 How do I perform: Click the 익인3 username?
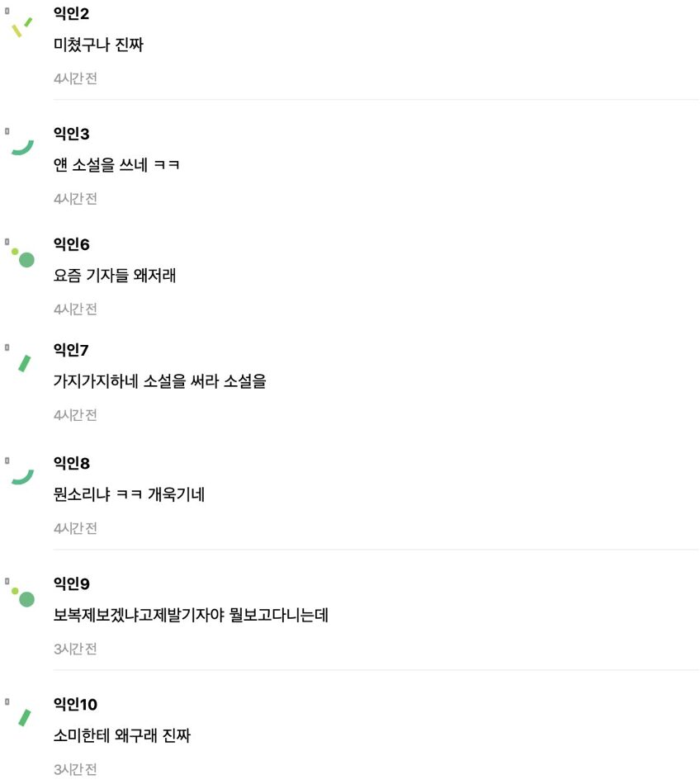[71, 134]
